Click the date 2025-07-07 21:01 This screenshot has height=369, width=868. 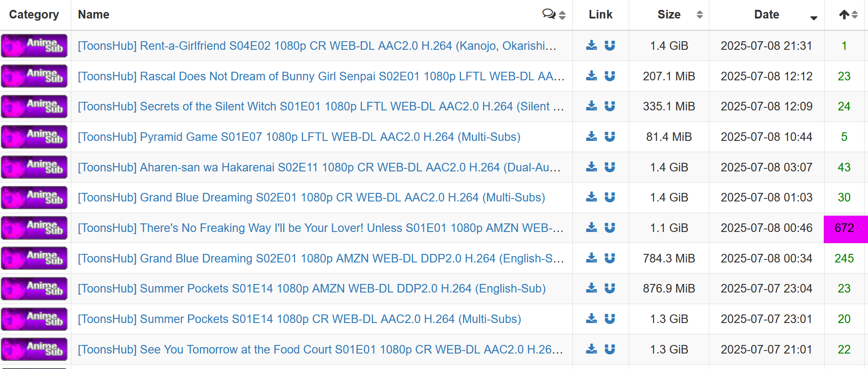pos(767,349)
